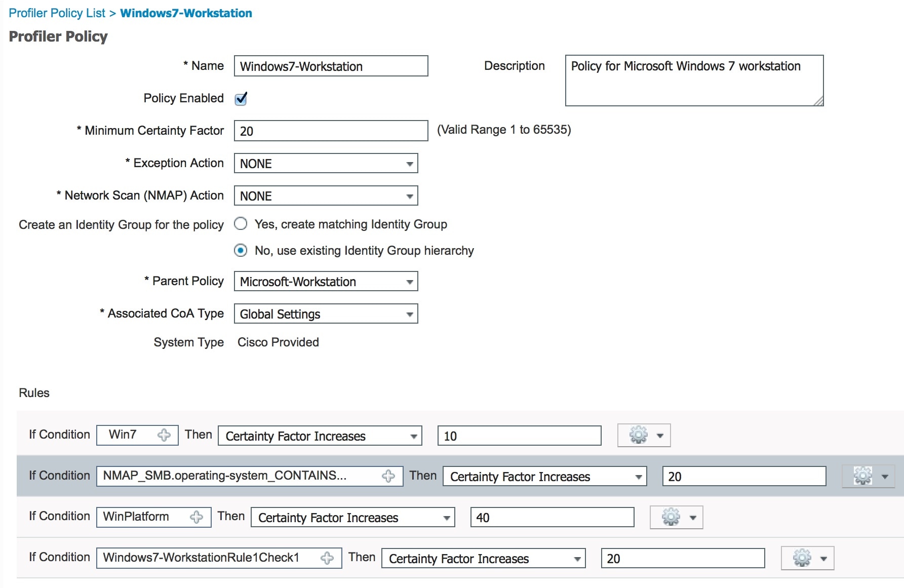Viewport: 904px width, 588px height.
Task: Open Certainty Factor dropdown for NMAP_SMB rule
Action: 545,477
